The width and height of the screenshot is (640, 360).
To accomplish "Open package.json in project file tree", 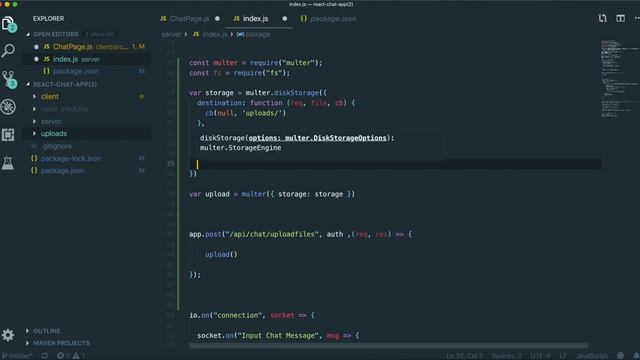I will pyautogui.click(x=62, y=171).
